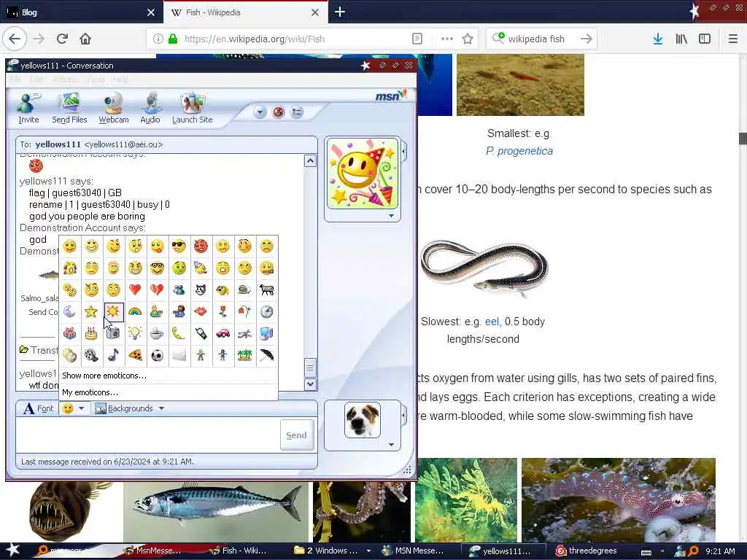Screen dimensions: 747x560
Task: Insert the sunglasses smiley emoticon
Action: [x=179, y=246]
